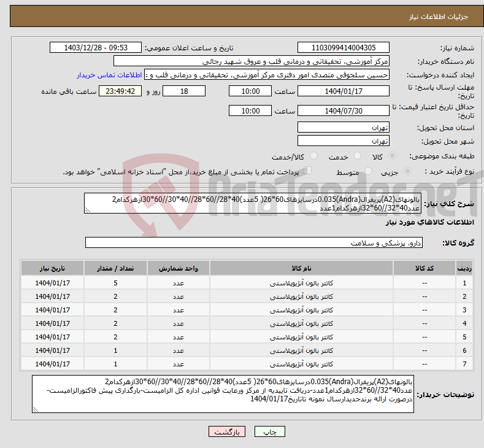Click the resize grip of description box
The image size is (484, 448).
(88, 210)
